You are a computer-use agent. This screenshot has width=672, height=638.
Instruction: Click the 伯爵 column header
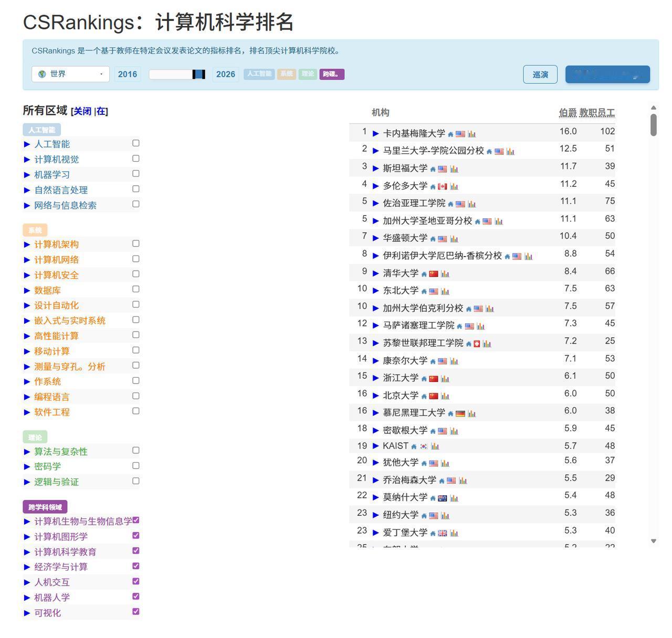coord(568,113)
